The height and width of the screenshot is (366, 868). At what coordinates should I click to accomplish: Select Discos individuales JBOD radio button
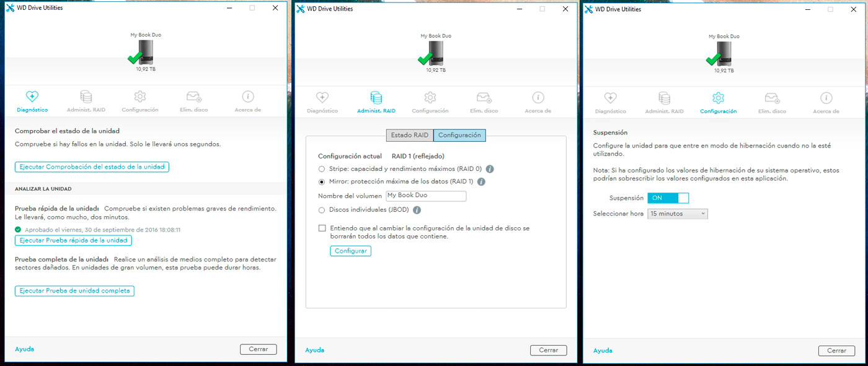coord(322,211)
